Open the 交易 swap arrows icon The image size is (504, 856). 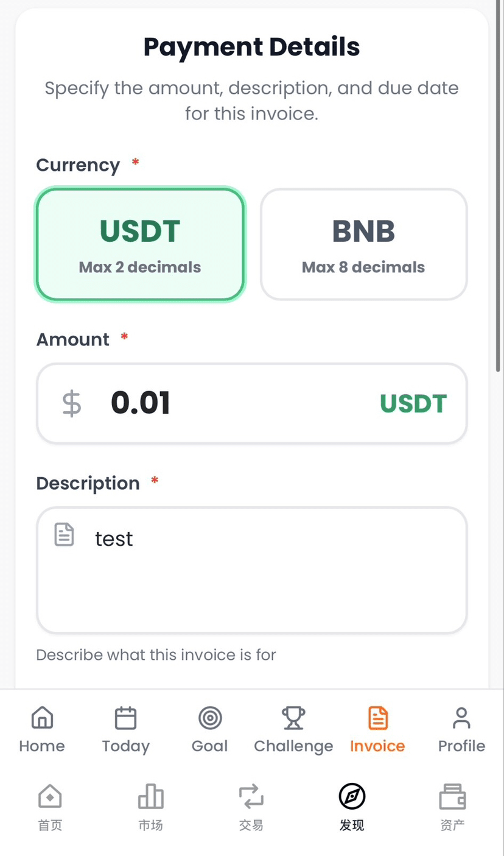(x=251, y=796)
